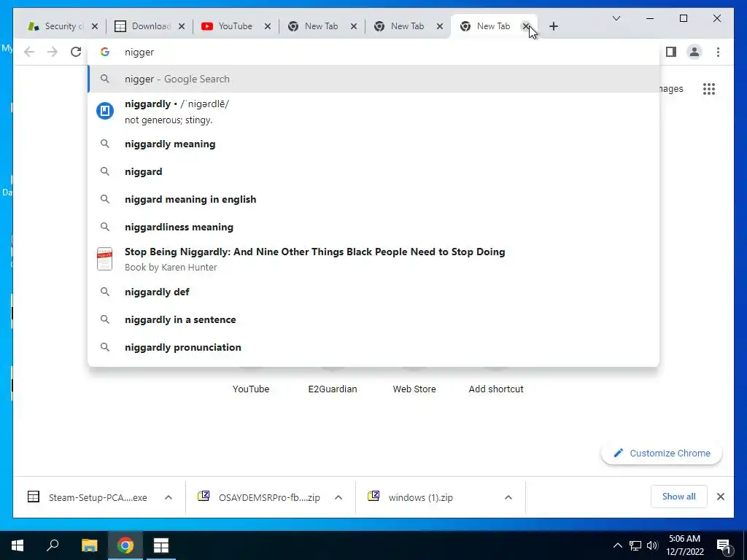Open the volume control tray icon
This screenshot has height=560, width=747.
click(x=652, y=545)
